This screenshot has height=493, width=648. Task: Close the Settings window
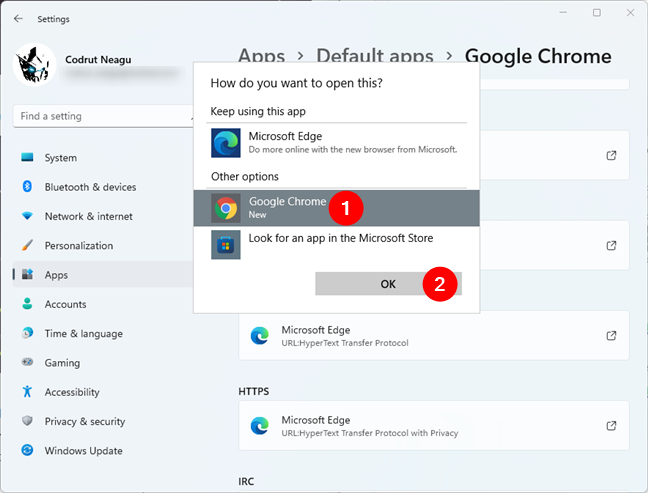click(x=630, y=12)
